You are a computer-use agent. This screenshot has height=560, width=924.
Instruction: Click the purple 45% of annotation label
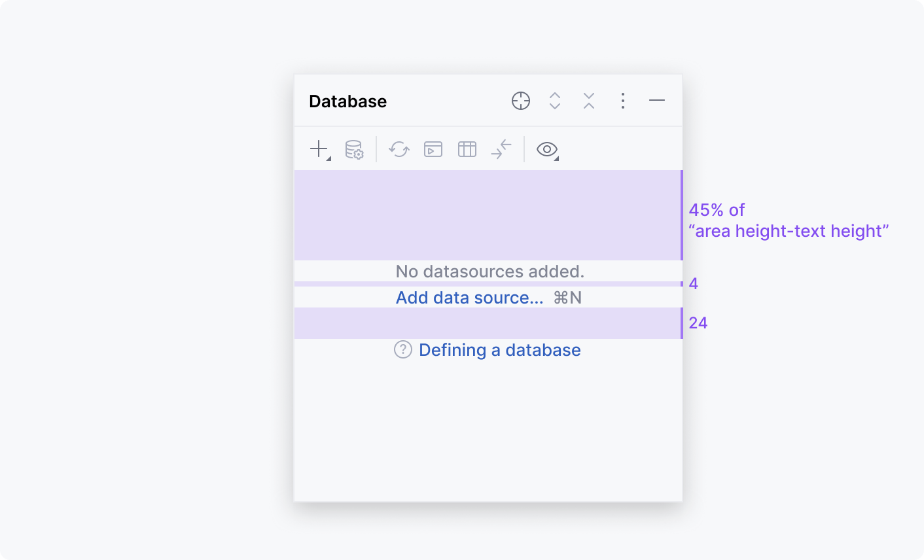tap(717, 210)
